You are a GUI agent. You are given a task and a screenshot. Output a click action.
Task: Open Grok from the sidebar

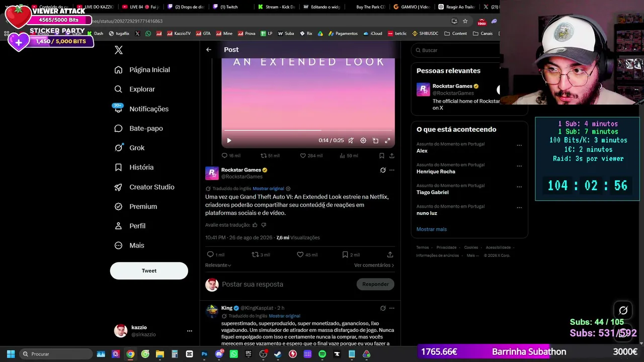click(x=129, y=148)
